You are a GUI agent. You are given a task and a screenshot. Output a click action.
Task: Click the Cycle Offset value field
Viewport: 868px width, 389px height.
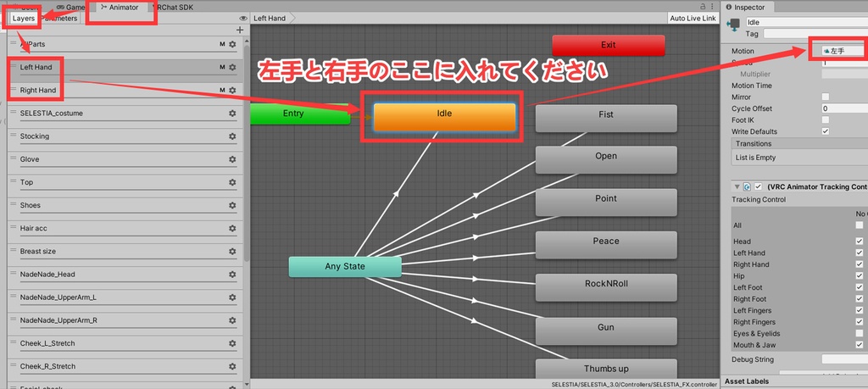point(845,108)
